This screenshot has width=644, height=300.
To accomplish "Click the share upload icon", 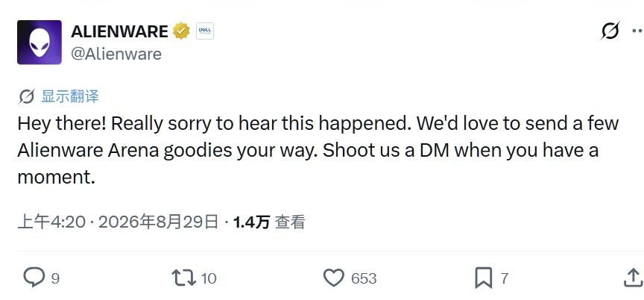I will [x=634, y=278].
